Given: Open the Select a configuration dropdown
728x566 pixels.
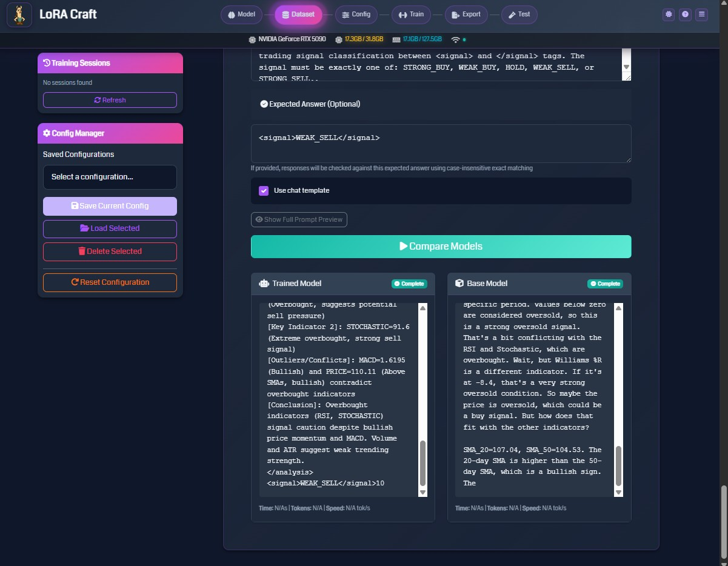Looking at the screenshot, I should point(110,177).
